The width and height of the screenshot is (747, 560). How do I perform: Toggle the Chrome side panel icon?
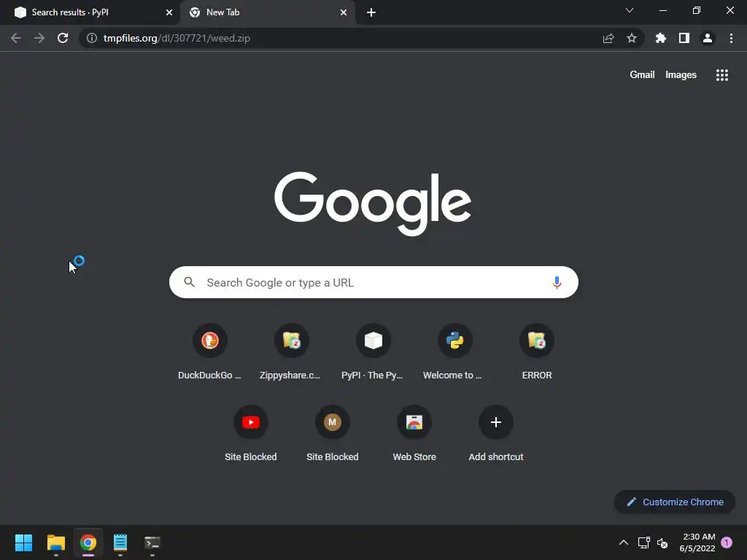point(684,38)
